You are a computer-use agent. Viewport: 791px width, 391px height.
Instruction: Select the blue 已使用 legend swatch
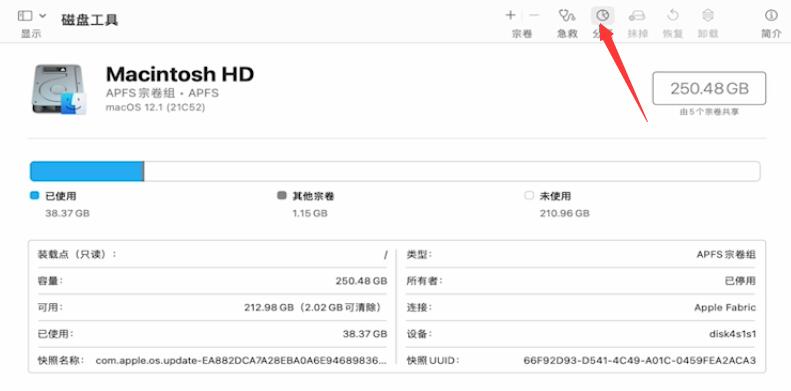tap(34, 195)
